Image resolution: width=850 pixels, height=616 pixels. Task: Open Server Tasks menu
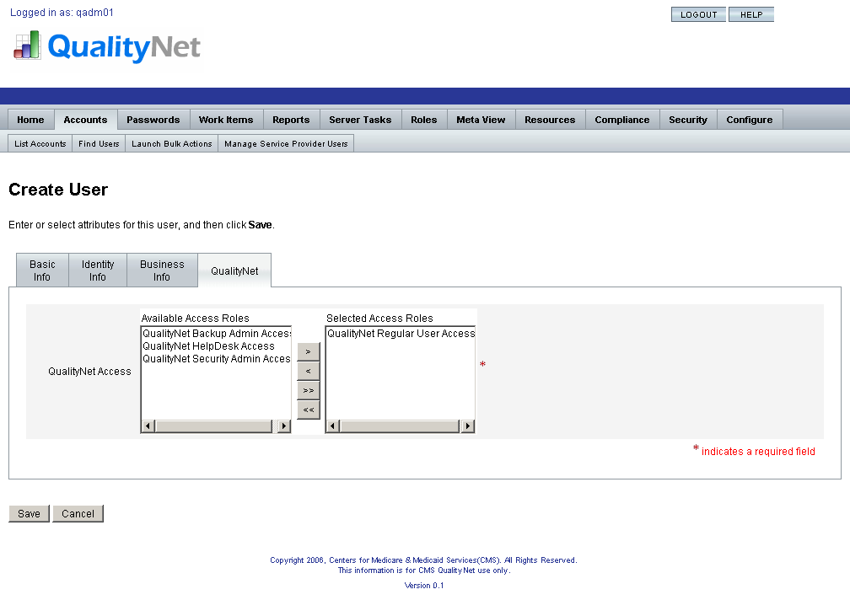coord(361,120)
